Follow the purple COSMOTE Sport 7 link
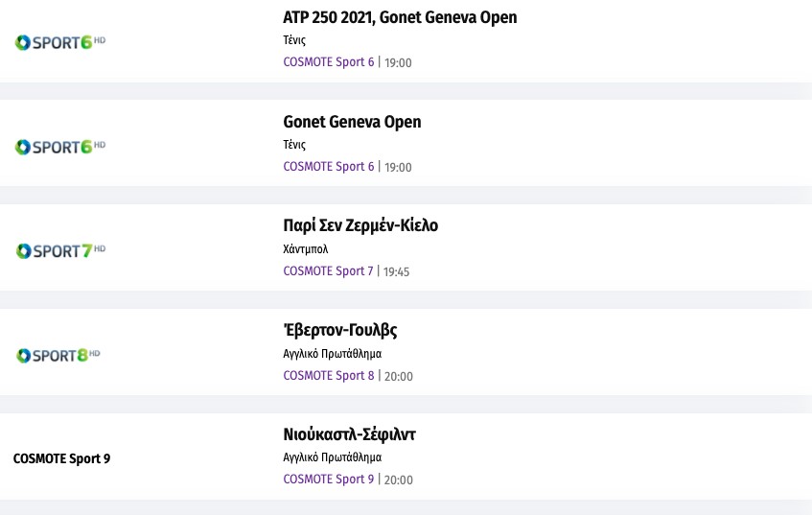This screenshot has width=812, height=515. click(x=328, y=271)
